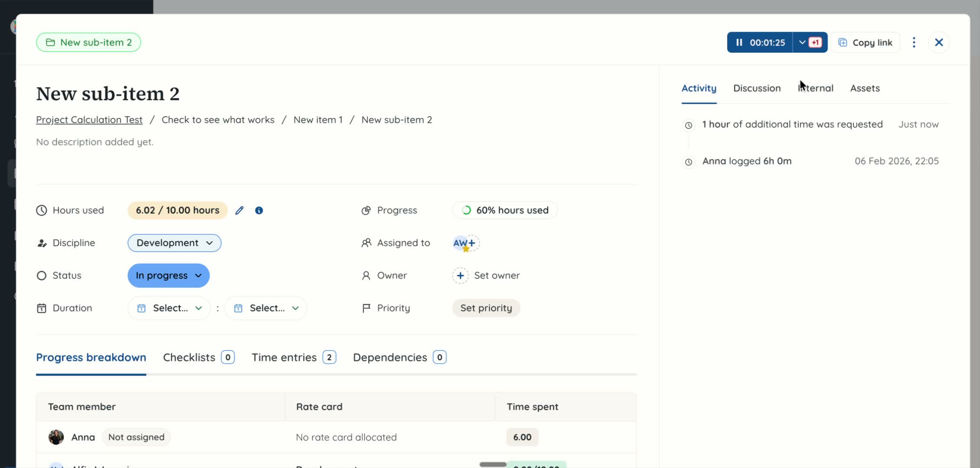This screenshot has width=980, height=468.
Task: Click the Not assigned tag beside Anna
Action: (136, 437)
